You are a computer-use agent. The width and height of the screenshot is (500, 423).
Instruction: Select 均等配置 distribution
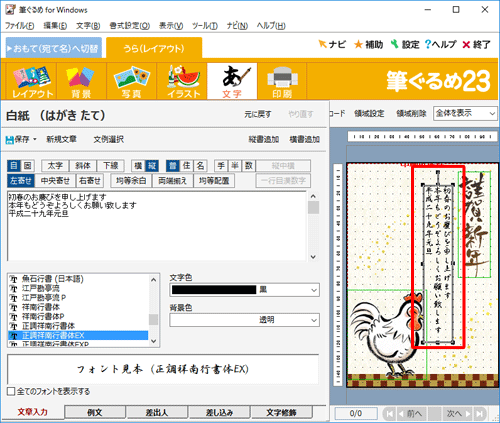click(x=214, y=181)
